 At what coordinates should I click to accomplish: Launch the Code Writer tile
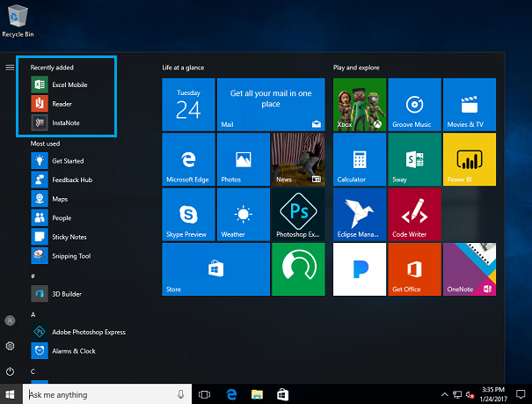click(x=414, y=215)
